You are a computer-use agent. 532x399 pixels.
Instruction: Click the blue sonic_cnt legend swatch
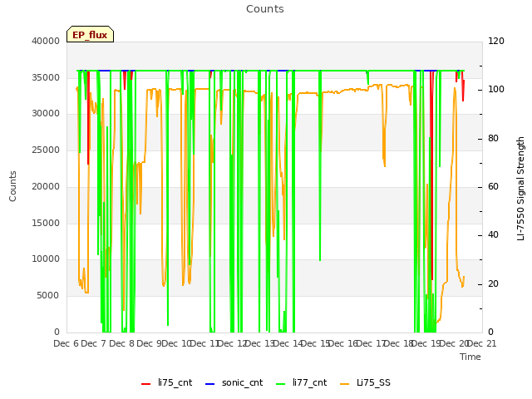coord(210,384)
